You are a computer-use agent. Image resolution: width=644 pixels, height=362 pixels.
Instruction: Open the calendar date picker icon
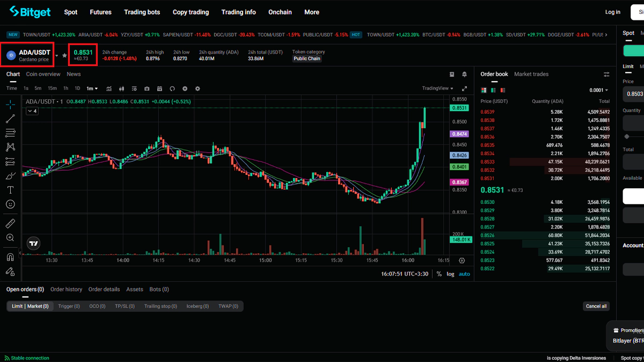(159, 88)
